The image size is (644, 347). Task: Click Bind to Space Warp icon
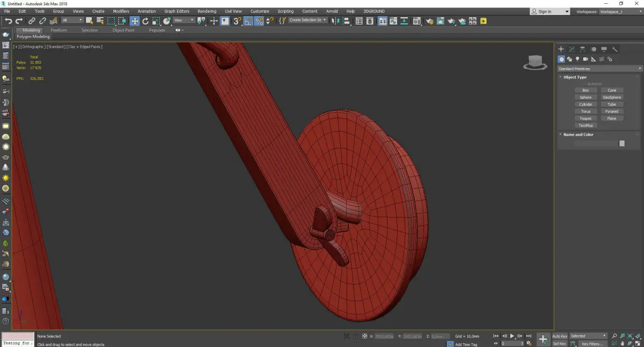(x=54, y=21)
